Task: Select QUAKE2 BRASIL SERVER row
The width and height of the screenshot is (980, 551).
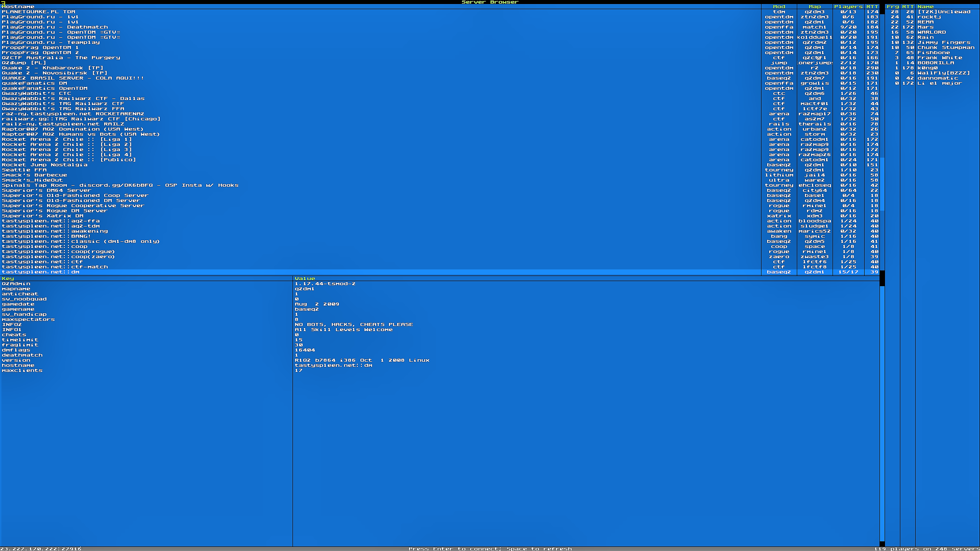Action: (x=440, y=78)
